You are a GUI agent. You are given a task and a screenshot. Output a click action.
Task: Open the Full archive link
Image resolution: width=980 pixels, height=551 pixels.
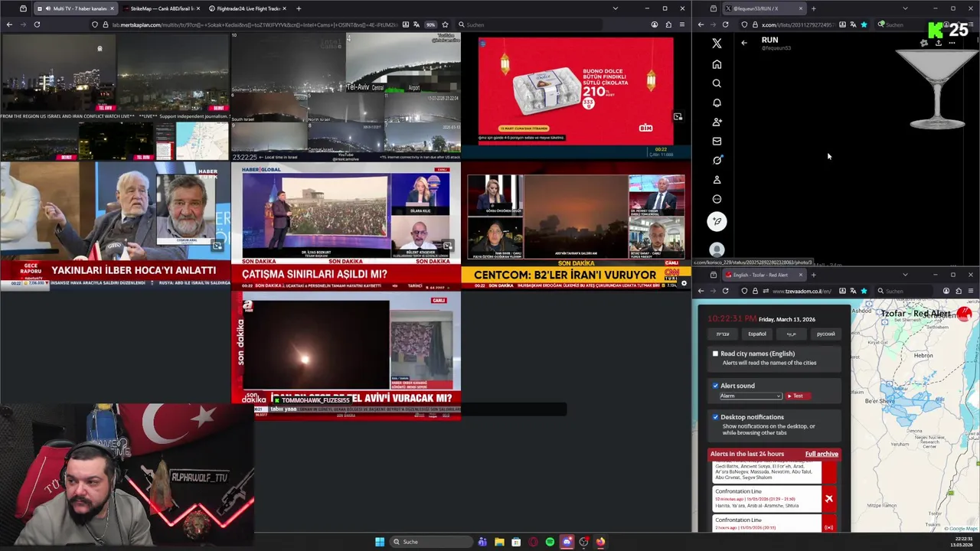(822, 454)
